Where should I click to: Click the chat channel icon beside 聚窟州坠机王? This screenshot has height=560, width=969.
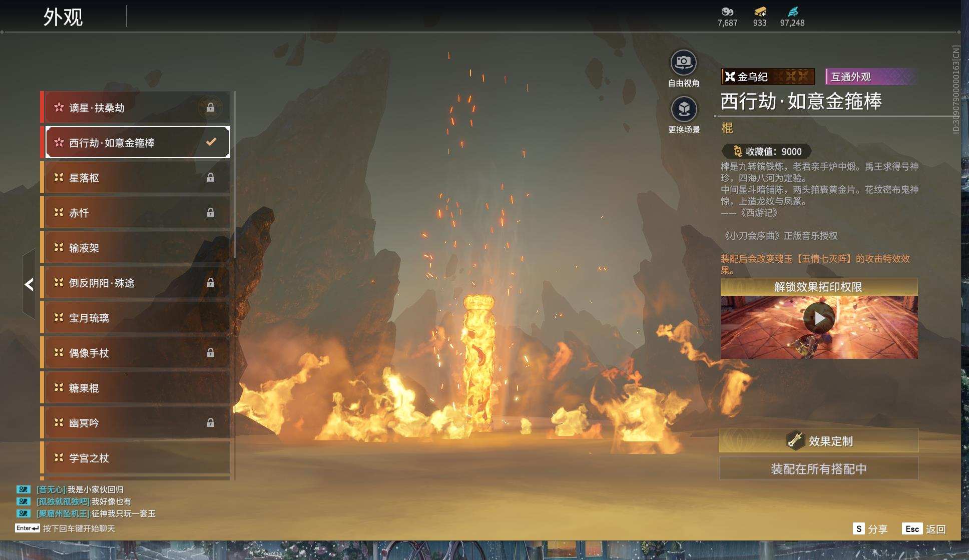24,513
